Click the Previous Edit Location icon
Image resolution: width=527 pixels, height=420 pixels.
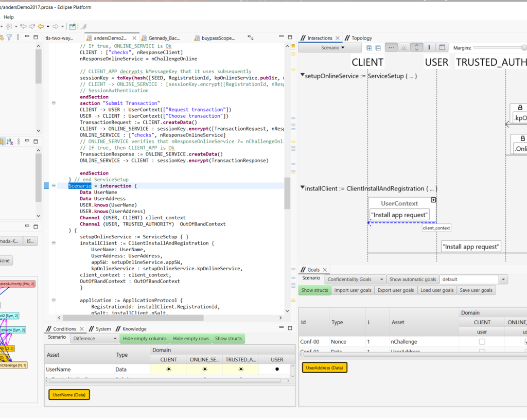(24, 26)
